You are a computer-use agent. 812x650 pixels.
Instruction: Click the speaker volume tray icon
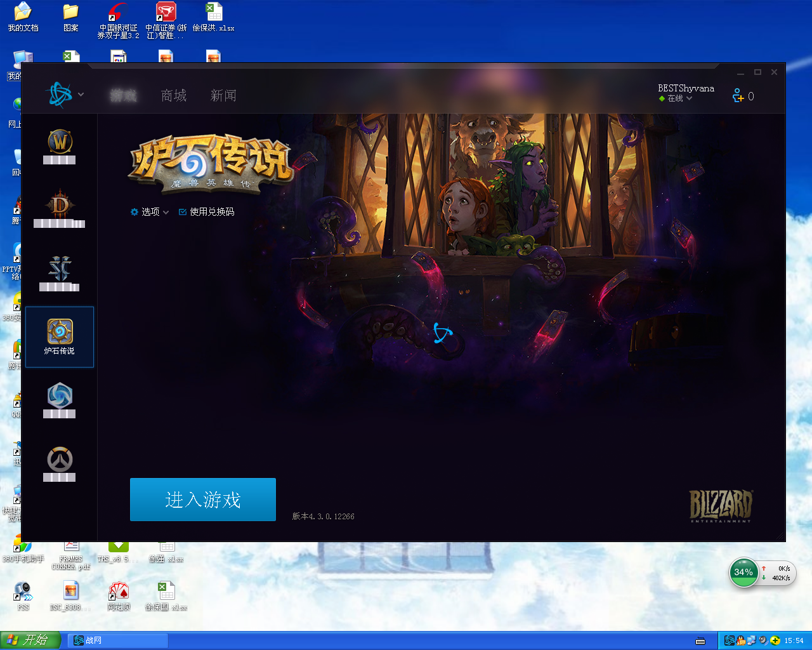[x=763, y=640]
